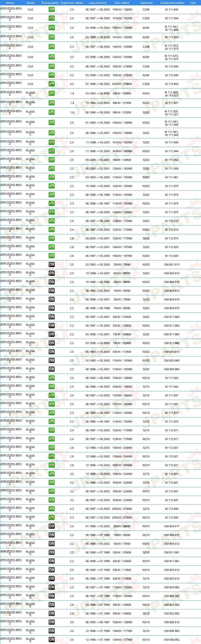201x644 pixels.
Task: Click petrol icon in M 111.942 W210 row
Action: pyautogui.click(x=52, y=378)
